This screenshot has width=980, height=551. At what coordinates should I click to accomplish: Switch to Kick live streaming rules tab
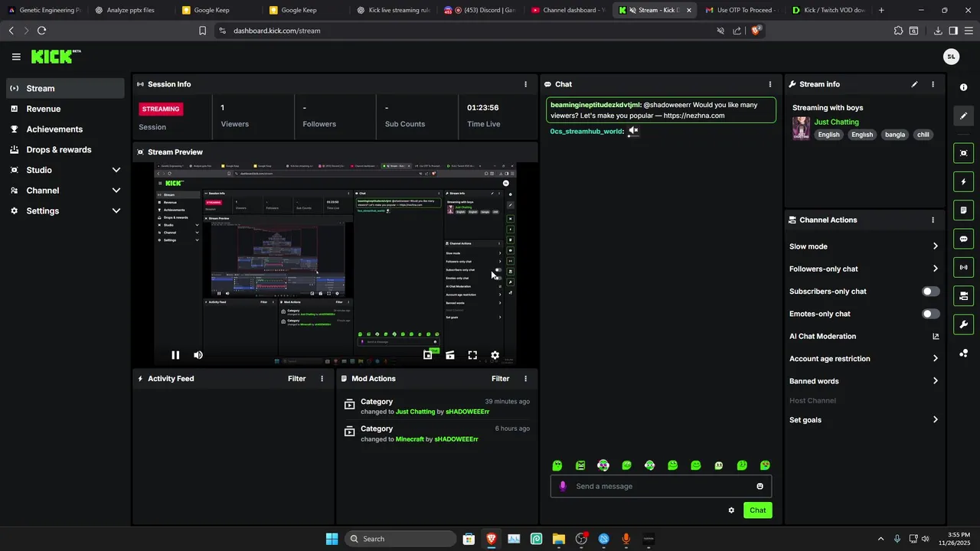(x=394, y=10)
